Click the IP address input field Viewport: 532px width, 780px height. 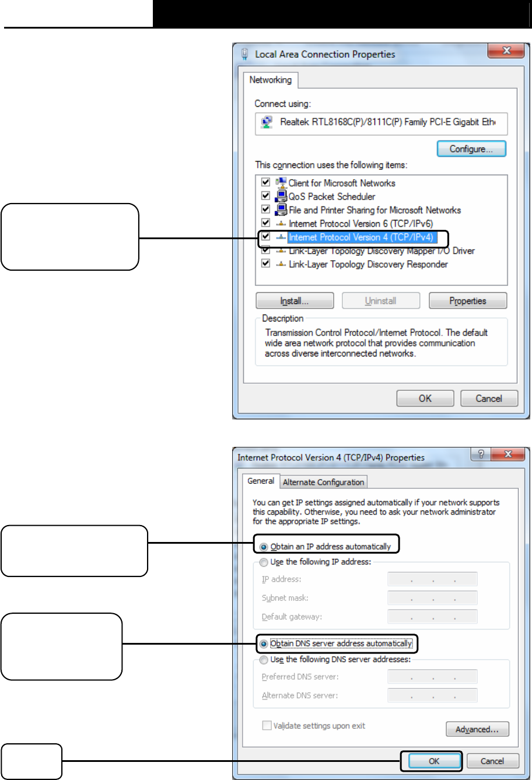point(432,579)
